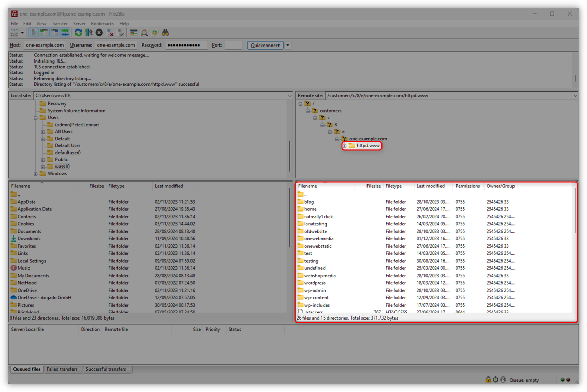Click the TLS lock icon in status bar
Viewport: 587px width, 392px height.
[x=488, y=379]
